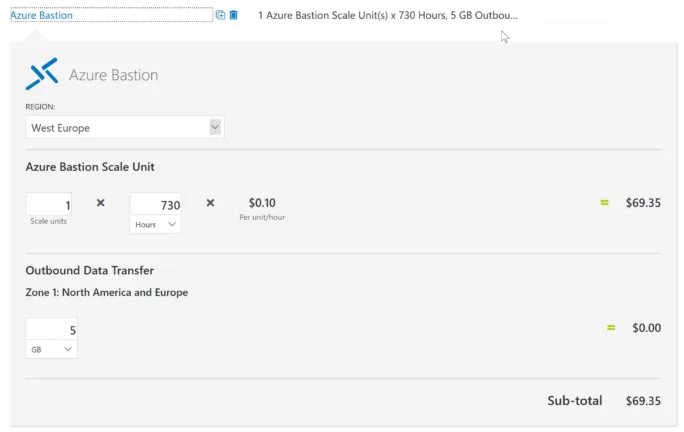Click the Outbound Data Transfer heading
This screenshot has width=684, height=432.
pyautogui.click(x=89, y=271)
